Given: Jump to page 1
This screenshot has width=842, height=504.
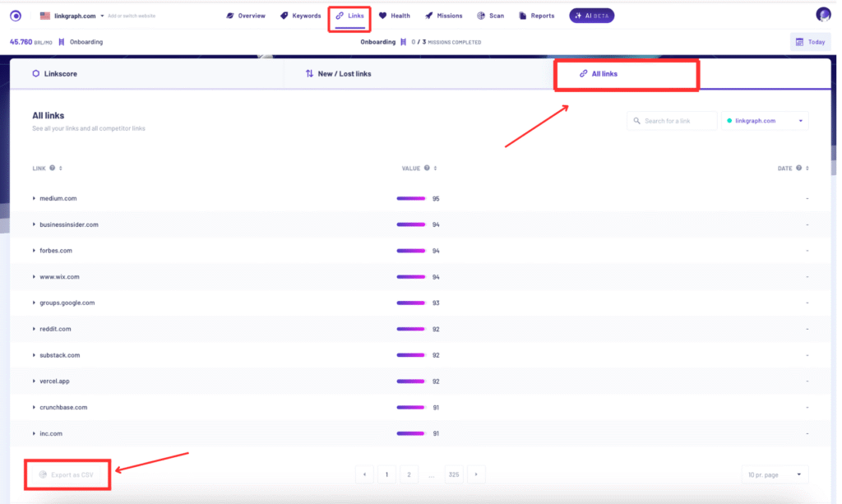Looking at the screenshot, I should click(x=386, y=474).
